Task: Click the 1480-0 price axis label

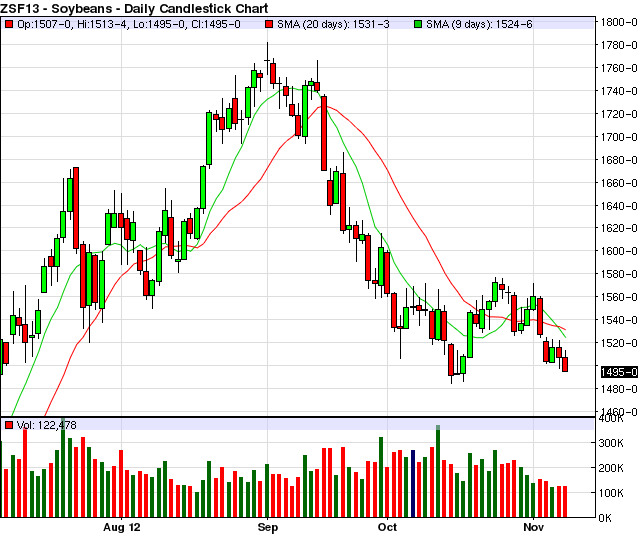Action: tap(619, 389)
